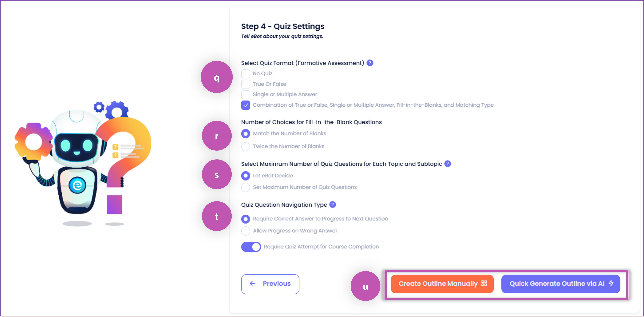Go back with the Previous button

(270, 284)
